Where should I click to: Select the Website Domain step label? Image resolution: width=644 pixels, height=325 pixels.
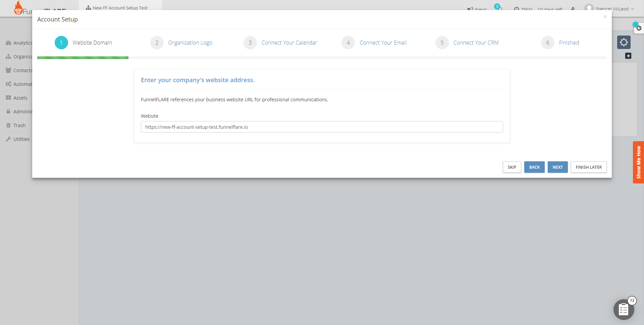point(92,43)
